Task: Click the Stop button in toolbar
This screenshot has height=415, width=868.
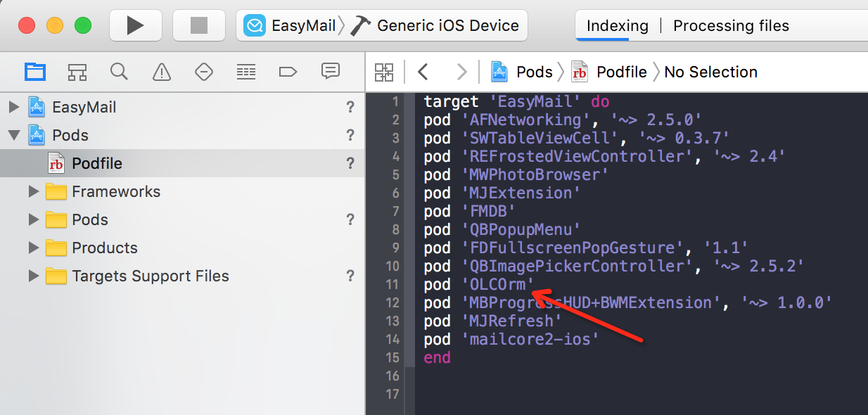Action: 199,26
